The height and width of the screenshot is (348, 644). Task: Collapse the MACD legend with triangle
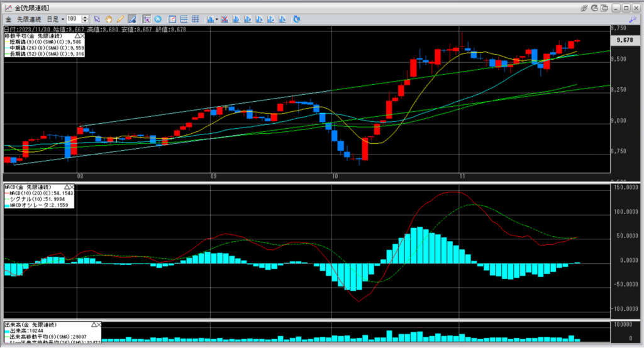coord(67,187)
